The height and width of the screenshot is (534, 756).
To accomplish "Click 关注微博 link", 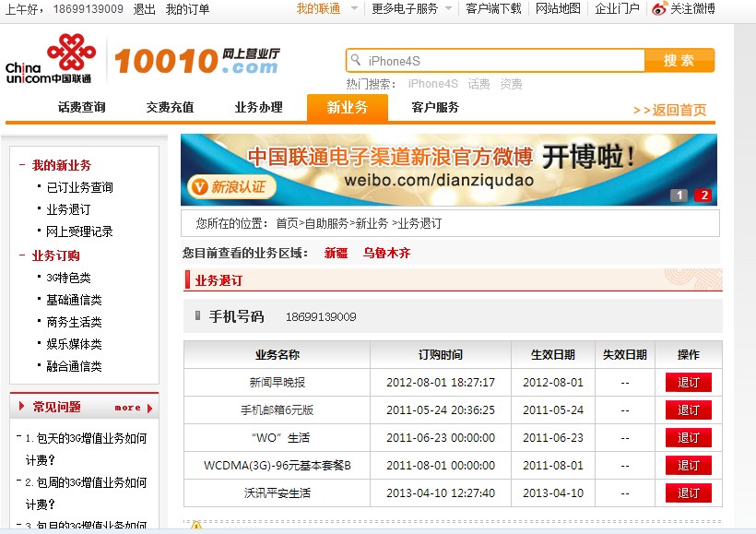I will (x=692, y=8).
